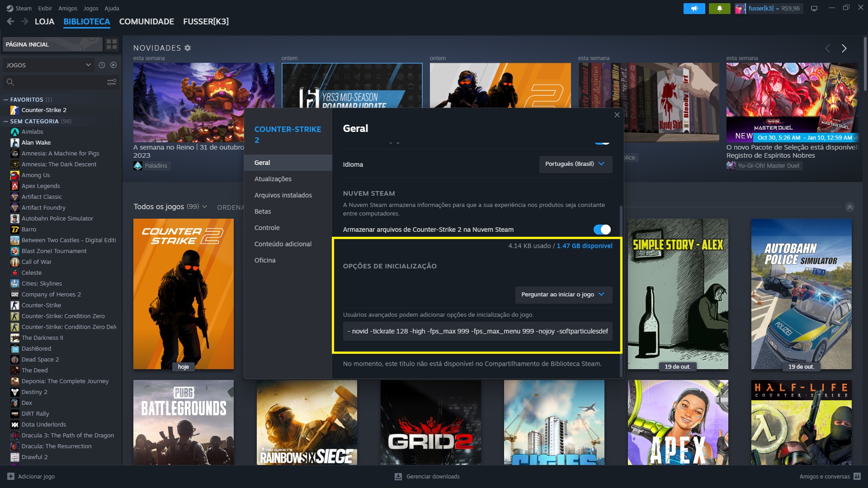Screen dimensions: 868x488
Task: Select the 'Atualizações' tab in properties
Action: point(273,179)
